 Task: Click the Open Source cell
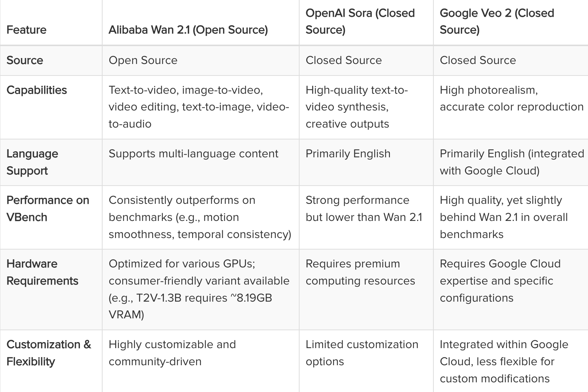[143, 60]
